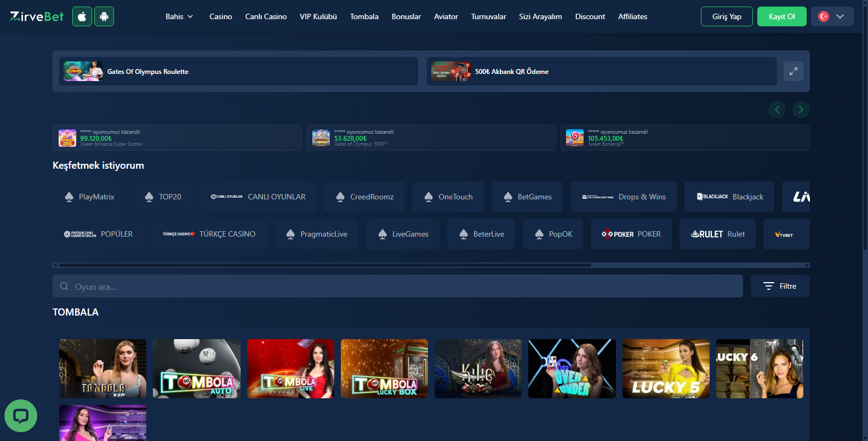Open the Sweet Bonanza 105.453,00₺ winner card

(685, 138)
